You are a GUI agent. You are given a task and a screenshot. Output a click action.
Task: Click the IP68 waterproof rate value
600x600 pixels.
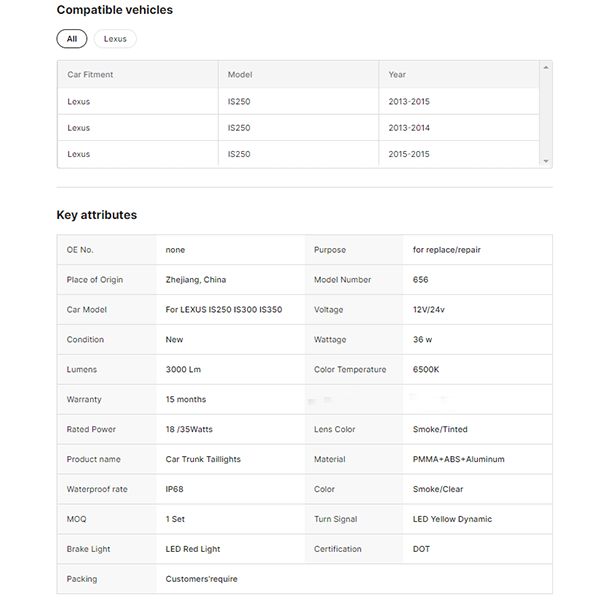175,489
